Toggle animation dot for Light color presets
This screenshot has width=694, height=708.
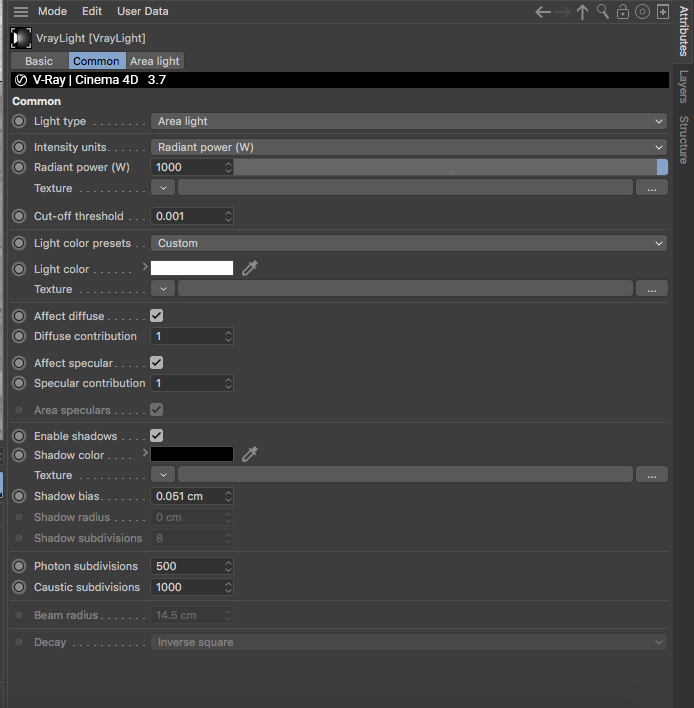point(19,243)
